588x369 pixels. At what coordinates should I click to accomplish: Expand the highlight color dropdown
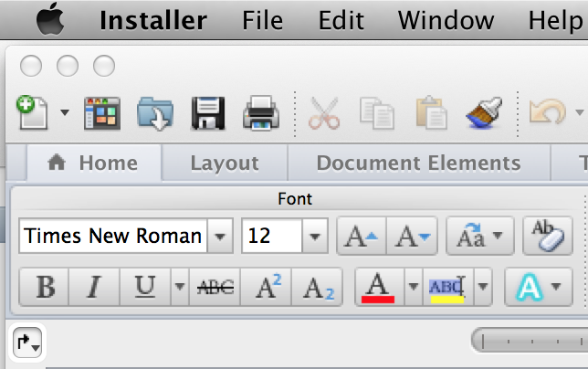[483, 287]
